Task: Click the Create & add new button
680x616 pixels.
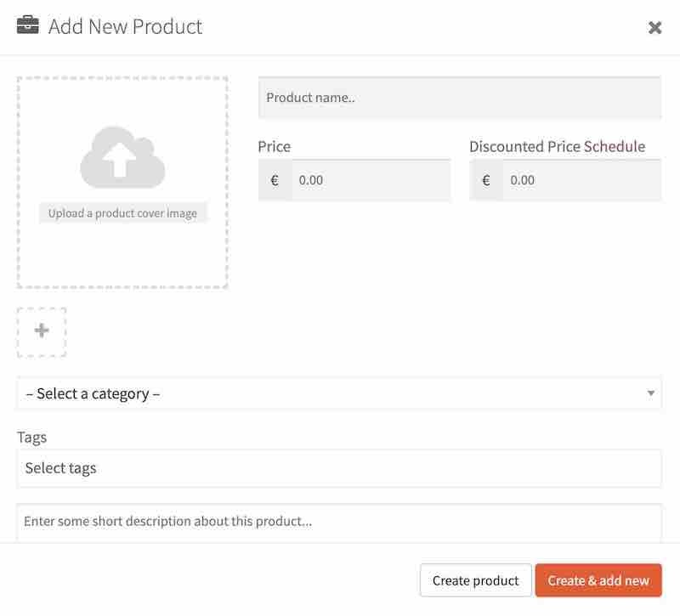Action: point(598,580)
